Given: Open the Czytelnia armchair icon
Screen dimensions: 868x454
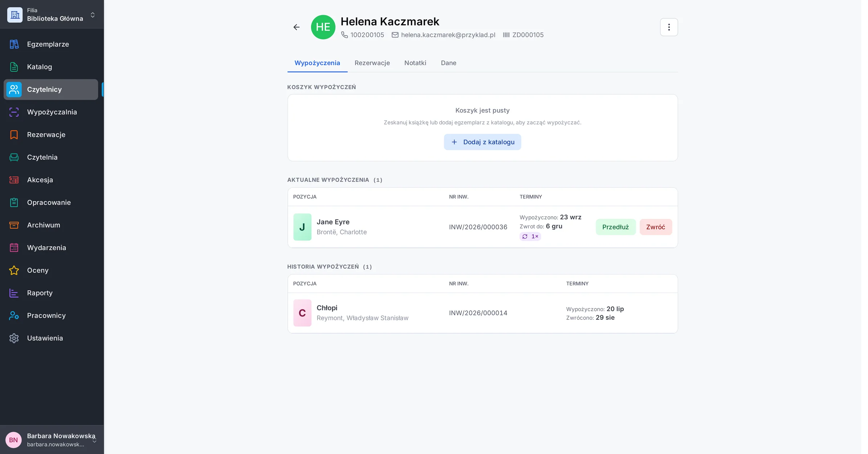Looking at the screenshot, I should coord(14,157).
